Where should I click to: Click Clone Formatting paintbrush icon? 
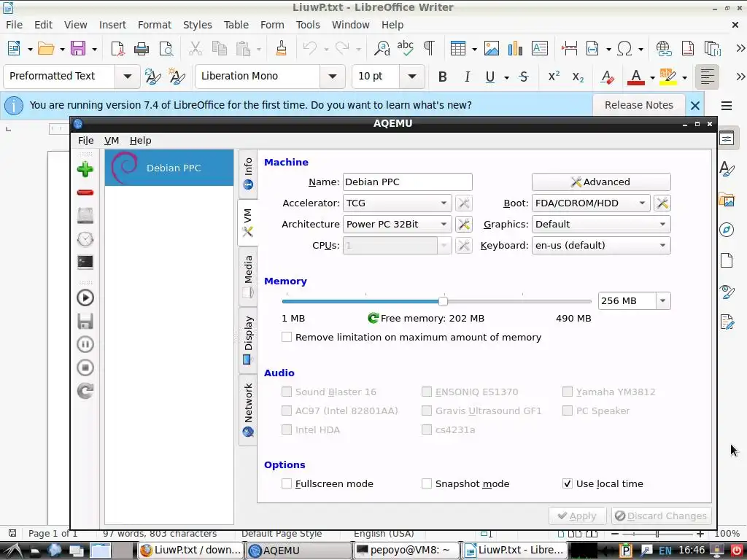click(281, 48)
